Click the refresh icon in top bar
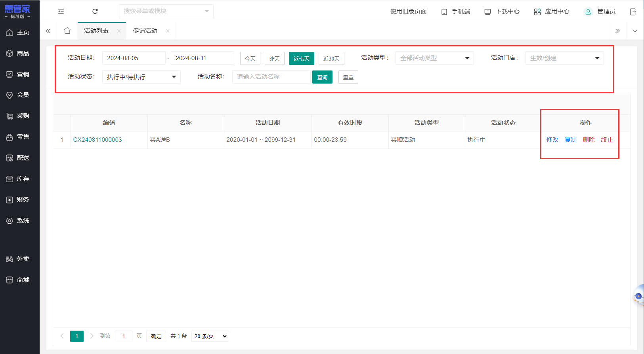Screen dimensions: 644x354 click(x=95, y=11)
